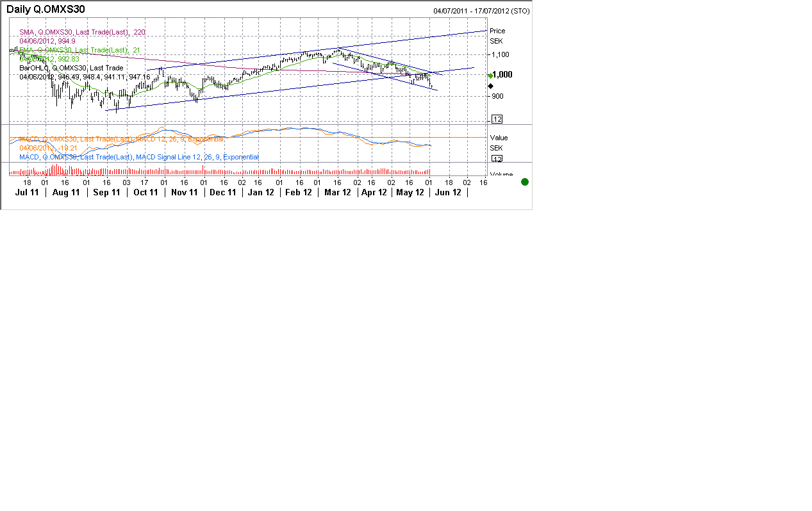Select the blue MACD Signal Line legend
This screenshot has height=511, width=812.
(x=139, y=157)
